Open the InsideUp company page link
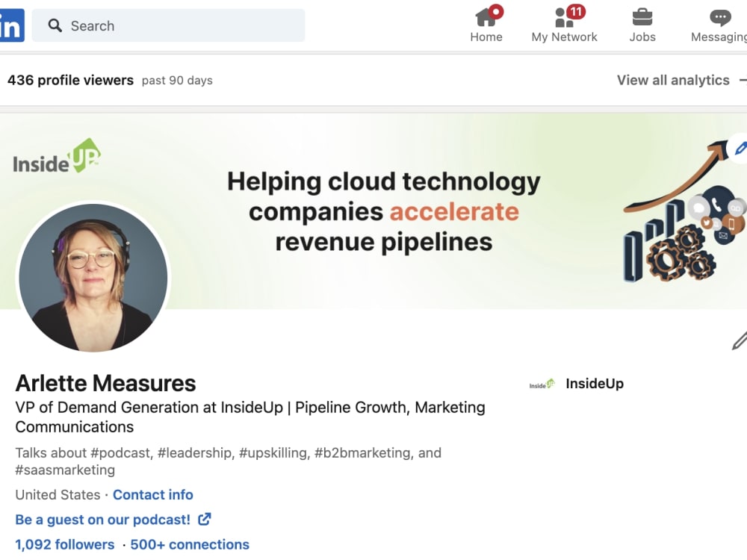 595,382
